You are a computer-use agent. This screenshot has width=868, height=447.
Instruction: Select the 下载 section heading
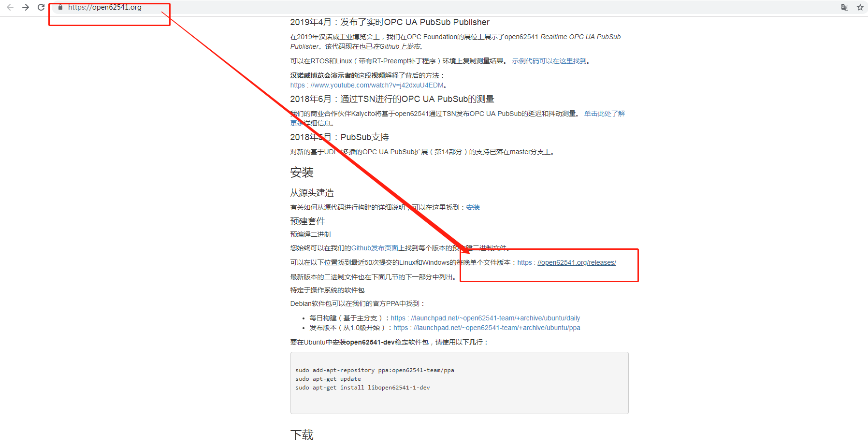coord(301,434)
